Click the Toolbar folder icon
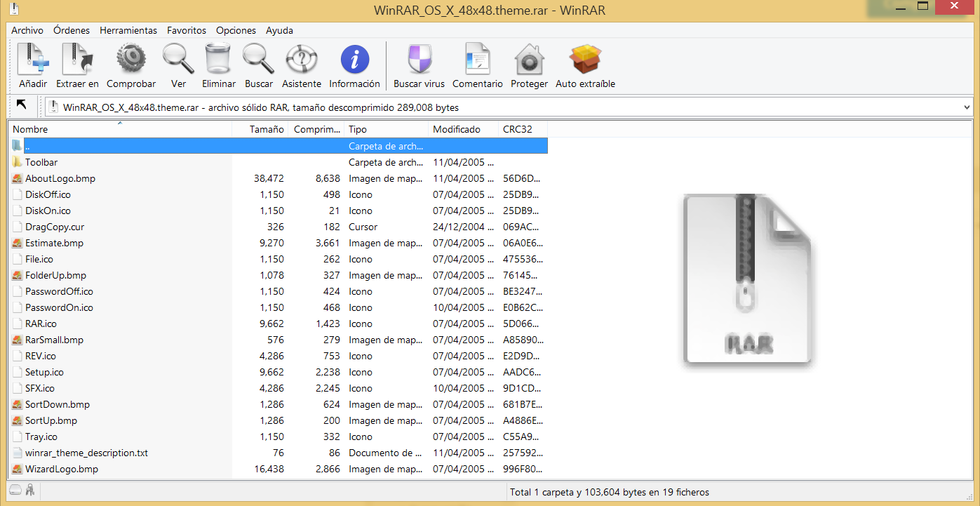This screenshot has height=506, width=980. point(18,162)
